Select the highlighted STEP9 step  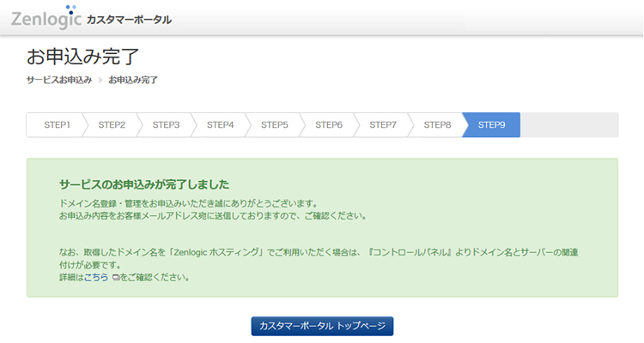491,125
